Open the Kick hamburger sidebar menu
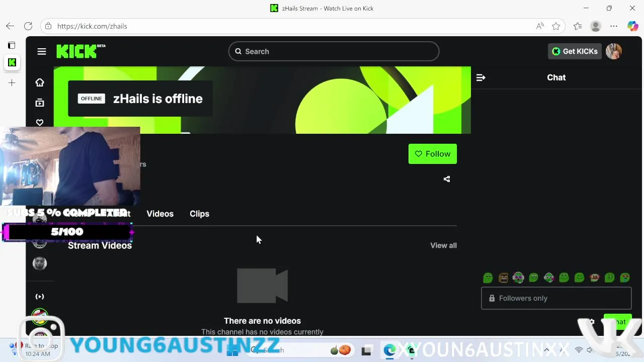The width and height of the screenshot is (644, 362). 42,51
